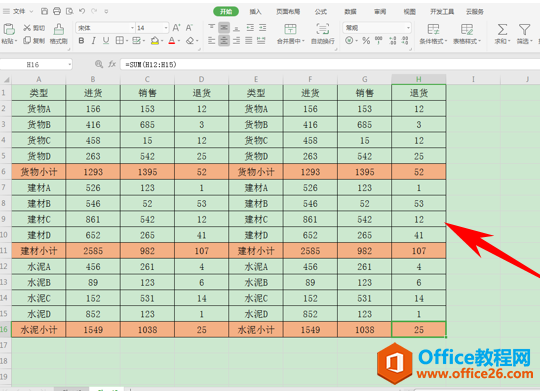This screenshot has height=391, width=540.
Task: Toggle Underline formatting
Action: tap(106, 41)
